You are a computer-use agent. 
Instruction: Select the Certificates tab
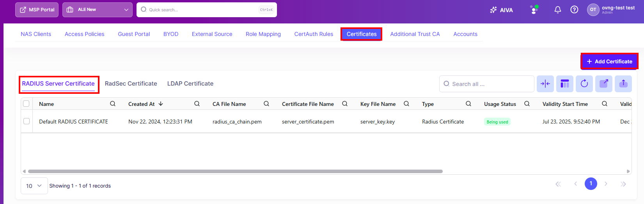pyautogui.click(x=362, y=34)
